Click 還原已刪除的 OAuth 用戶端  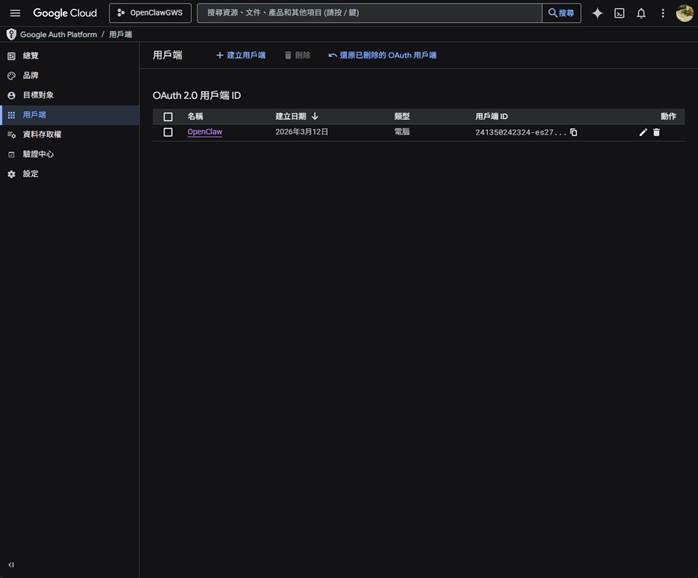(383, 55)
